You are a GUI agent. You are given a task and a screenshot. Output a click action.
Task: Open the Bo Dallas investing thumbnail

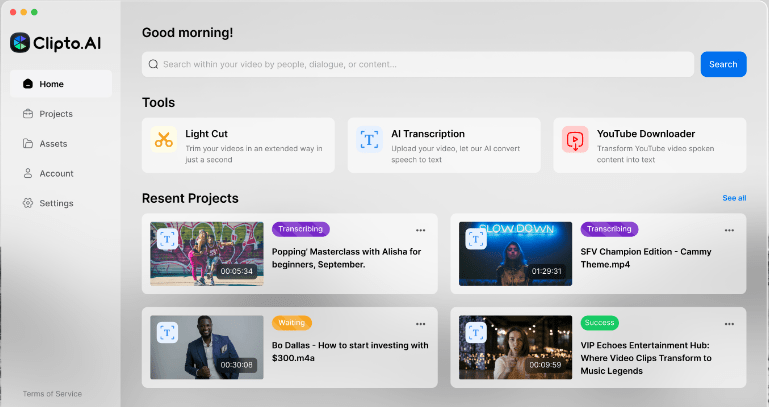[207, 347]
